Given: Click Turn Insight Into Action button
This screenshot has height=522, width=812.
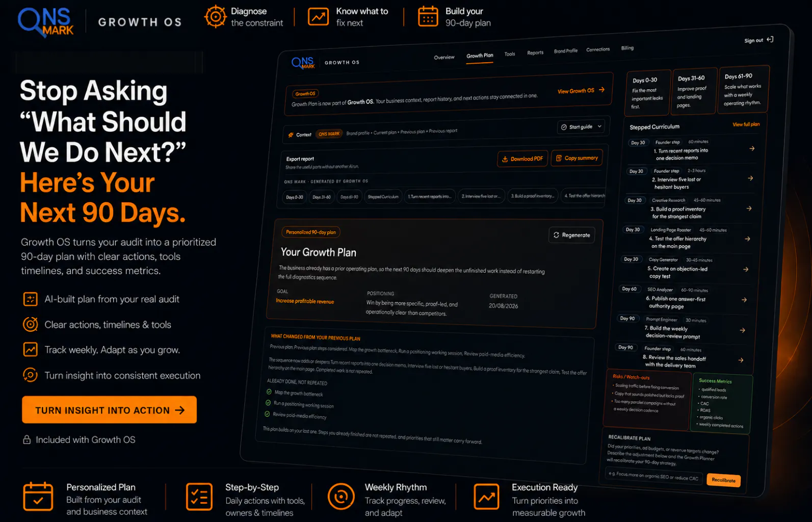Looking at the screenshot, I should [110, 410].
